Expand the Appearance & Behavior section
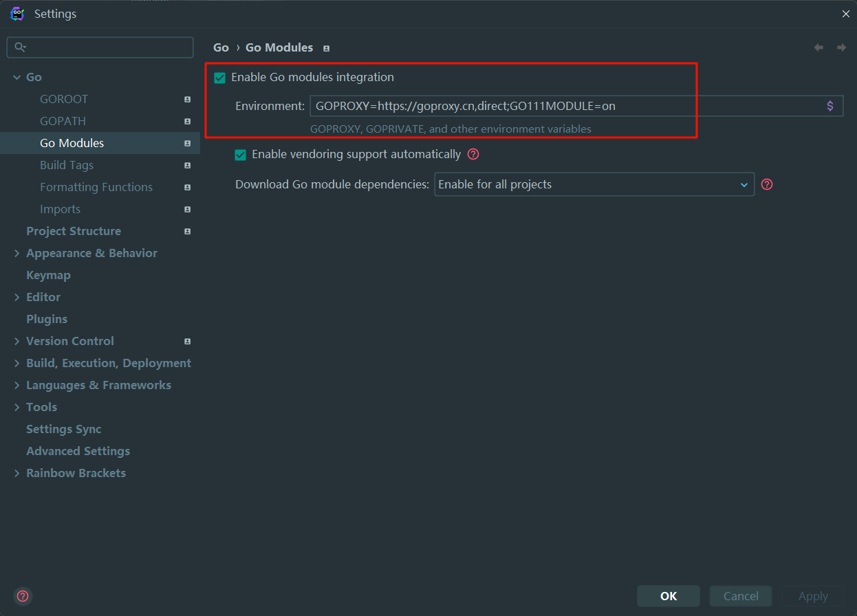The image size is (857, 616). pos(17,253)
